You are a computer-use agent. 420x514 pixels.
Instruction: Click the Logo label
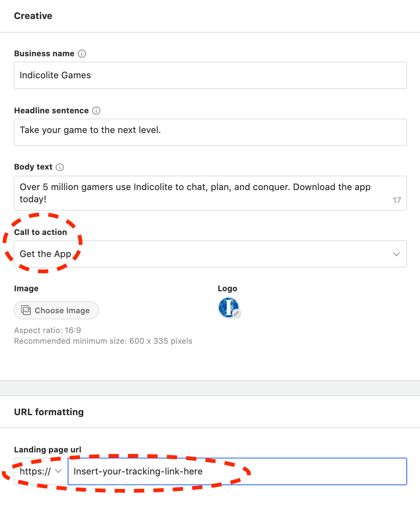pos(228,289)
